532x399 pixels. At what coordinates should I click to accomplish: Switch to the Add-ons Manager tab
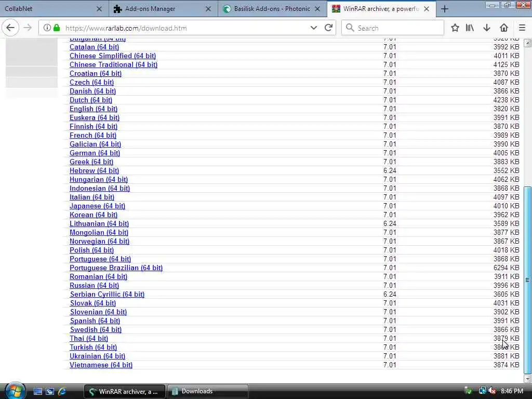(x=163, y=9)
